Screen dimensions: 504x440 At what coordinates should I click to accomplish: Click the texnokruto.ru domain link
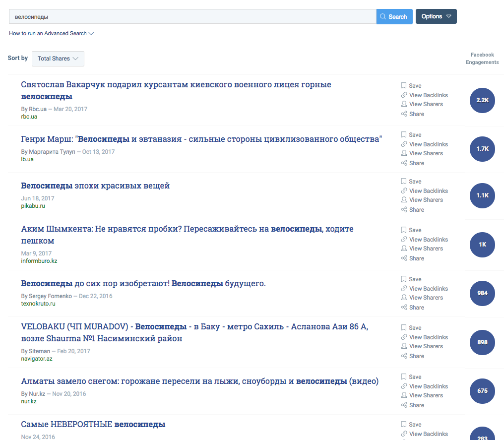pos(38,304)
